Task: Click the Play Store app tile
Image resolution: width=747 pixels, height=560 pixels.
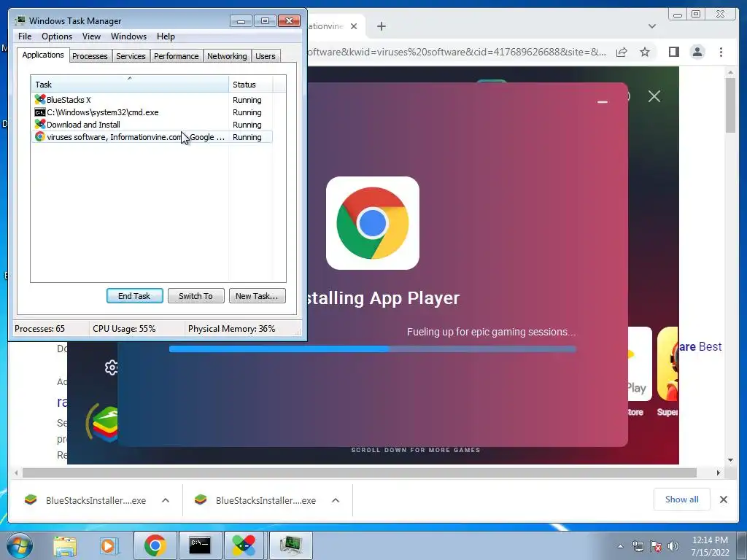Action: click(x=640, y=365)
